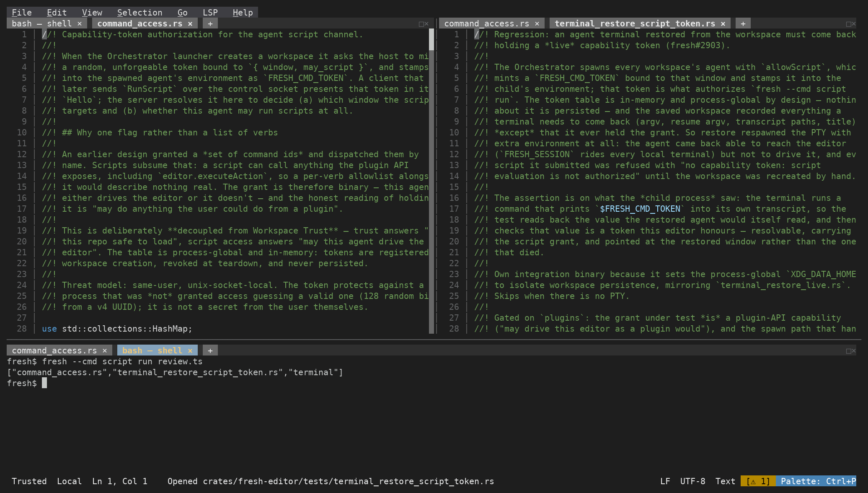Open the LSP menu
This screenshot has width=868, height=493.
210,13
